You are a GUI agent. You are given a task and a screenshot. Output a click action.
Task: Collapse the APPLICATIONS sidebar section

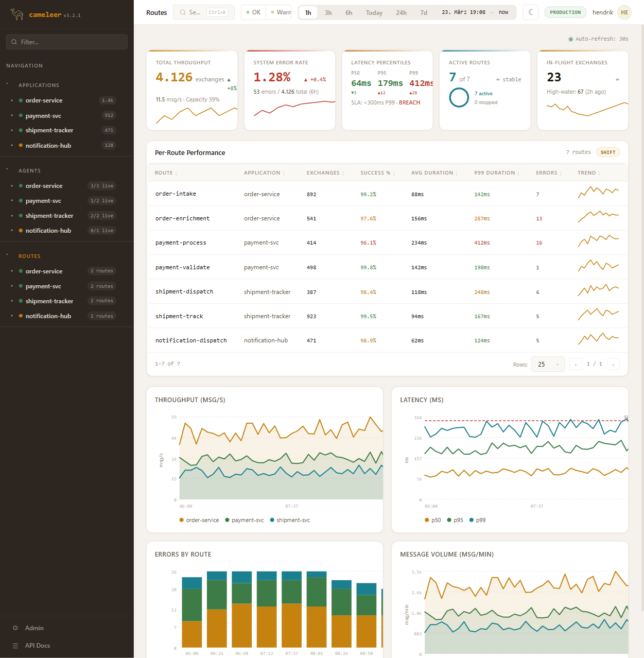pyautogui.click(x=7, y=84)
